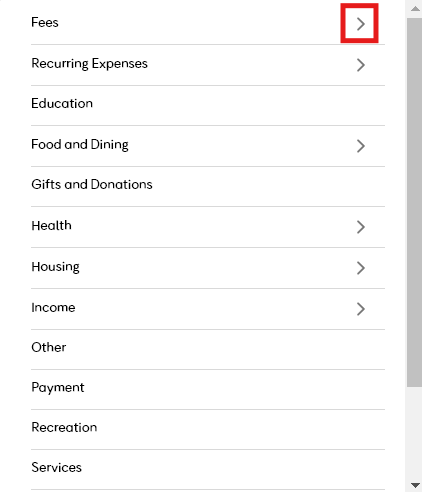422x492 pixels.
Task: Select the Services category
Action: click(x=56, y=467)
